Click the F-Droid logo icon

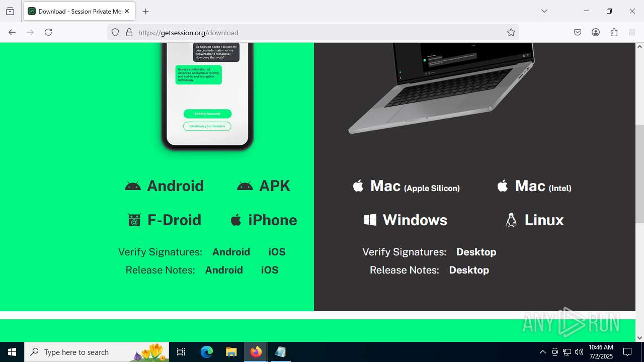[x=134, y=220]
